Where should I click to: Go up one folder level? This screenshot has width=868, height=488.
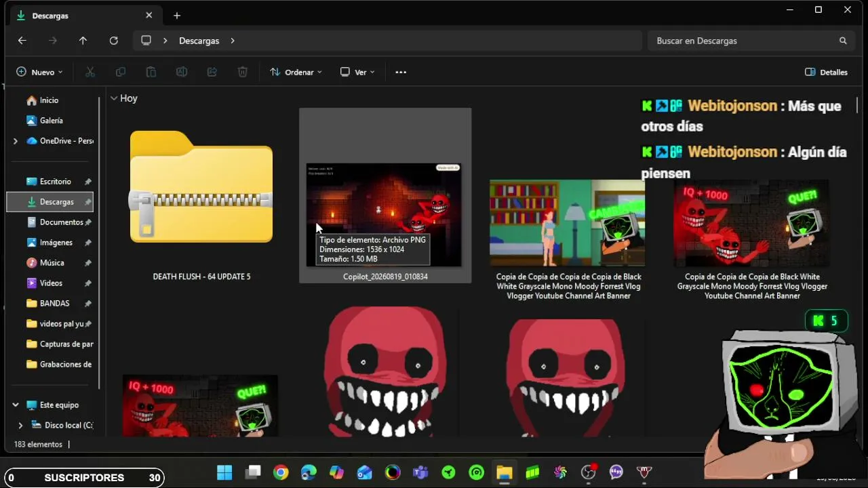[83, 41]
